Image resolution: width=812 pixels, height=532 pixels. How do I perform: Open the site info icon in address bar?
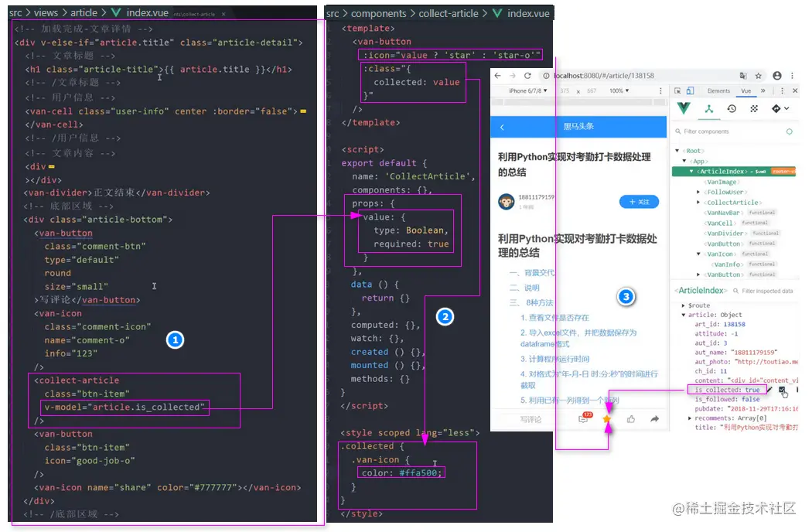click(546, 76)
